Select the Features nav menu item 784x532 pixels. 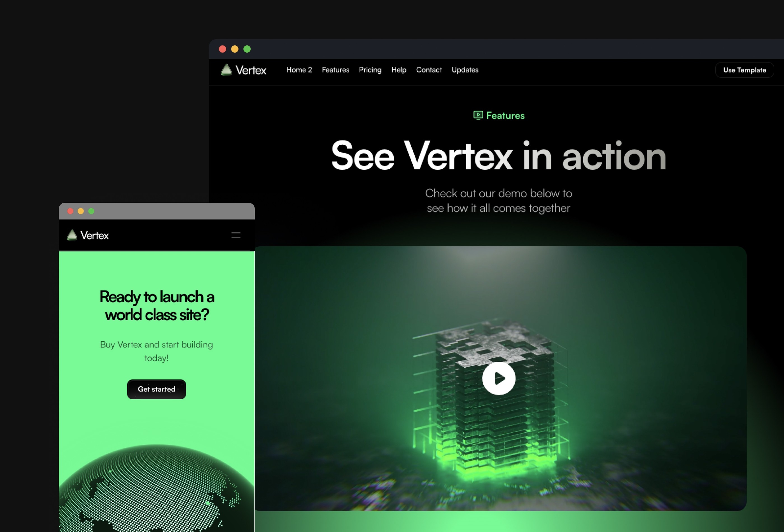(335, 69)
